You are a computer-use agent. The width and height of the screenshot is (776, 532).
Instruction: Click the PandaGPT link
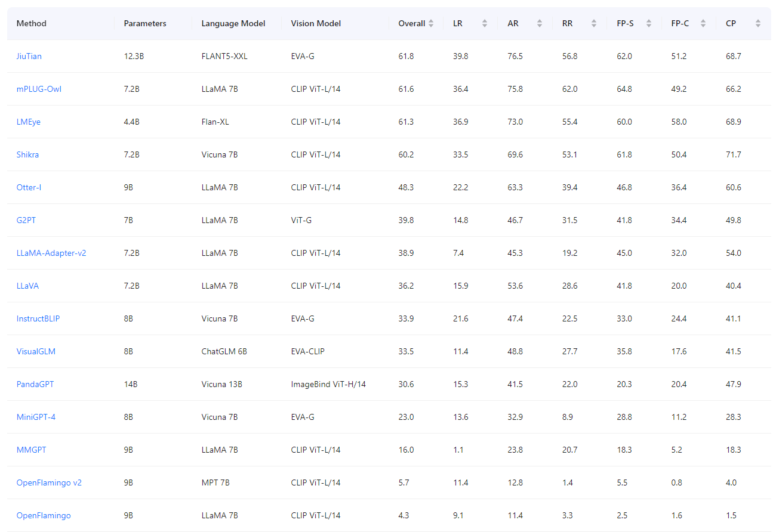click(35, 385)
